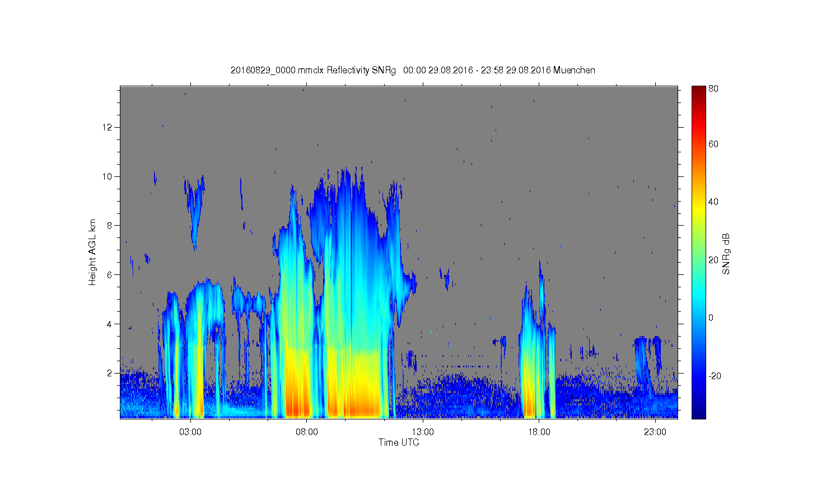Image resolution: width=840 pixels, height=504 pixels.
Task: Click the 'SNRg dB' colorbar label
Action: pos(726,254)
